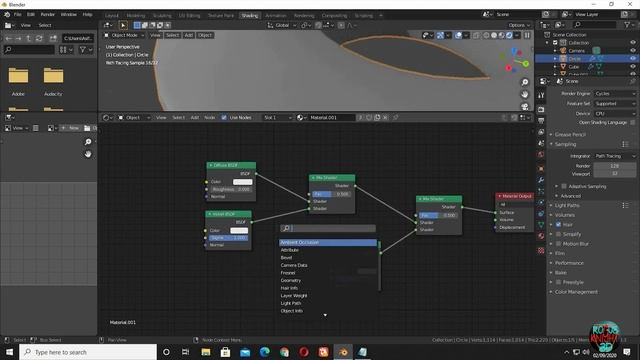The width and height of the screenshot is (640, 360).
Task: Switch to the Shading workspace tab
Action: click(x=249, y=16)
